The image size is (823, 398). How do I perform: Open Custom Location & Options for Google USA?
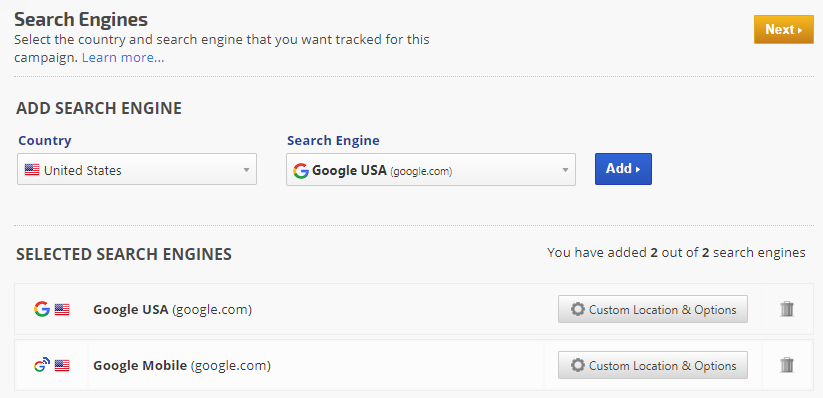pos(653,309)
